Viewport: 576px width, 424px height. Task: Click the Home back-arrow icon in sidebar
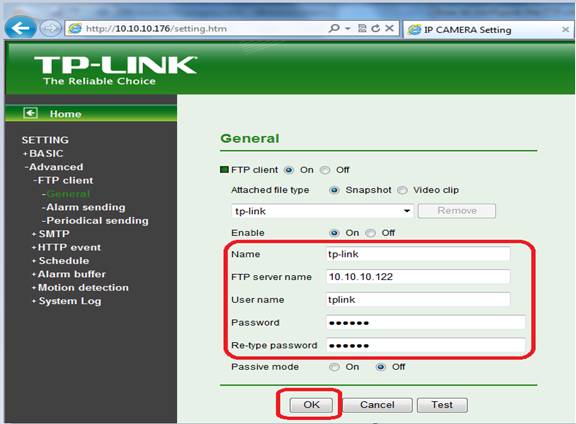30,113
